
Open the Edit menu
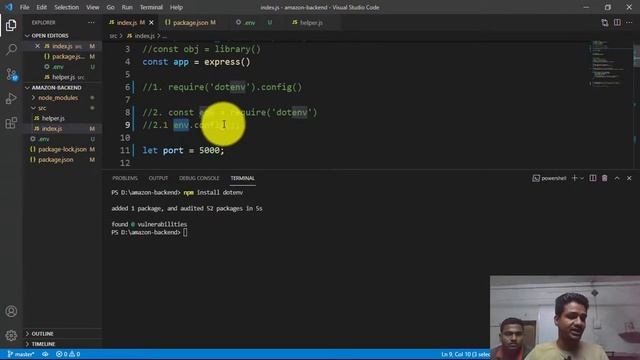42,7
